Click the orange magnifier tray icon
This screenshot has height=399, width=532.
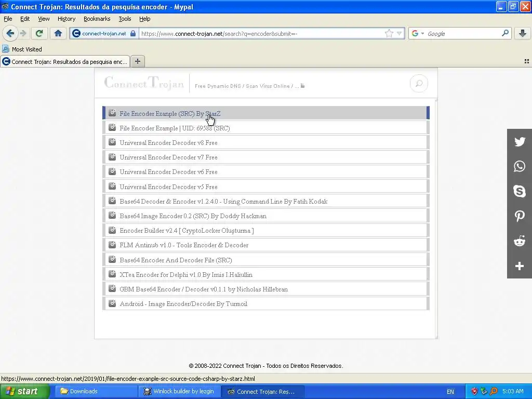(x=494, y=391)
